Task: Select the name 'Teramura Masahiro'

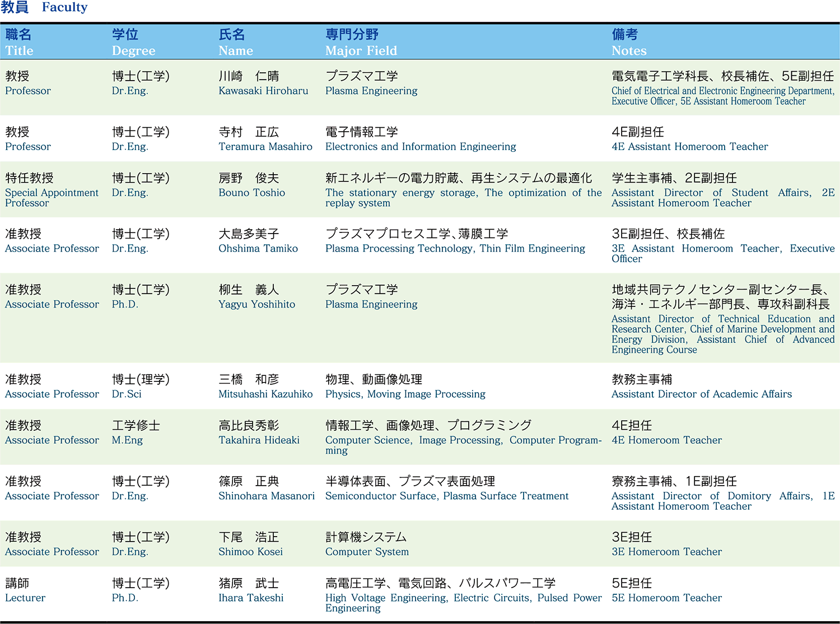Action: [265, 147]
